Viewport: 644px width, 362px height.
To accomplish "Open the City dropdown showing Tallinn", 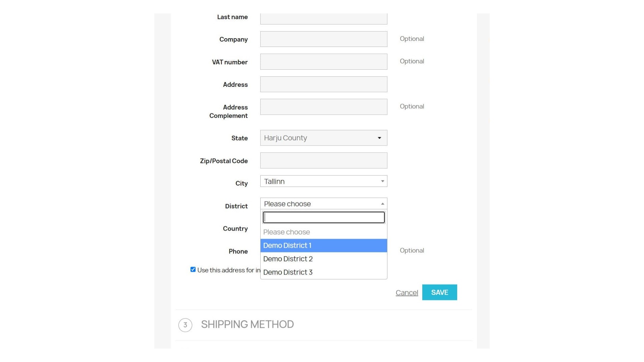I will [x=319, y=181].
